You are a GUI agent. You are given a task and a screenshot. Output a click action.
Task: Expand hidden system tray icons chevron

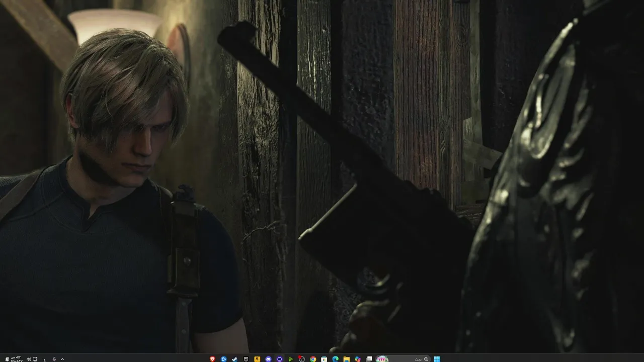click(62, 359)
